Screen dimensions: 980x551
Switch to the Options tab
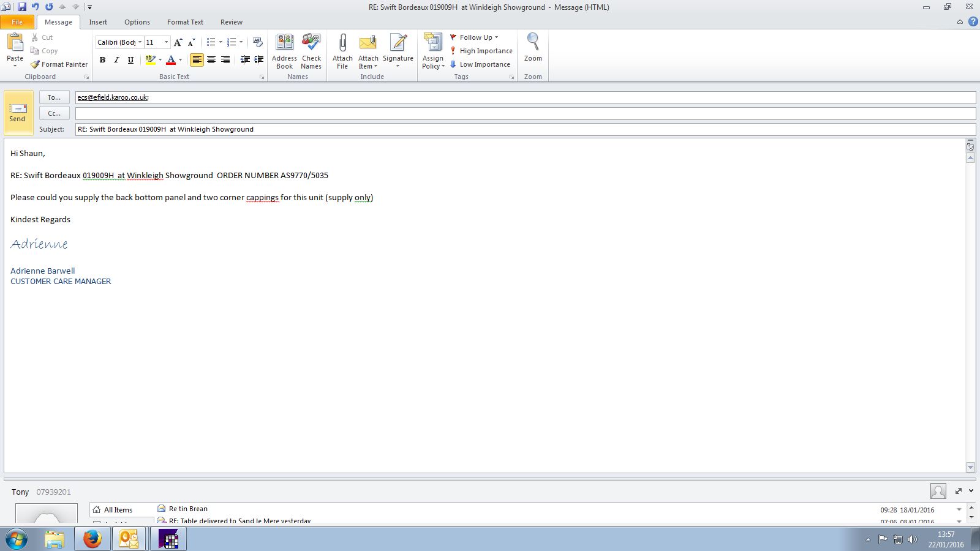(137, 22)
